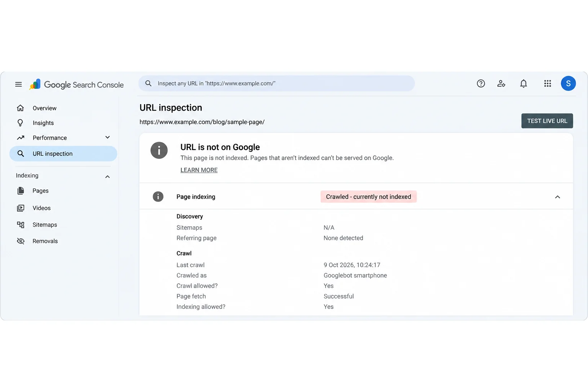Follow the LEARN MORE link
Viewport: 588px width, 392px height.
tap(199, 170)
